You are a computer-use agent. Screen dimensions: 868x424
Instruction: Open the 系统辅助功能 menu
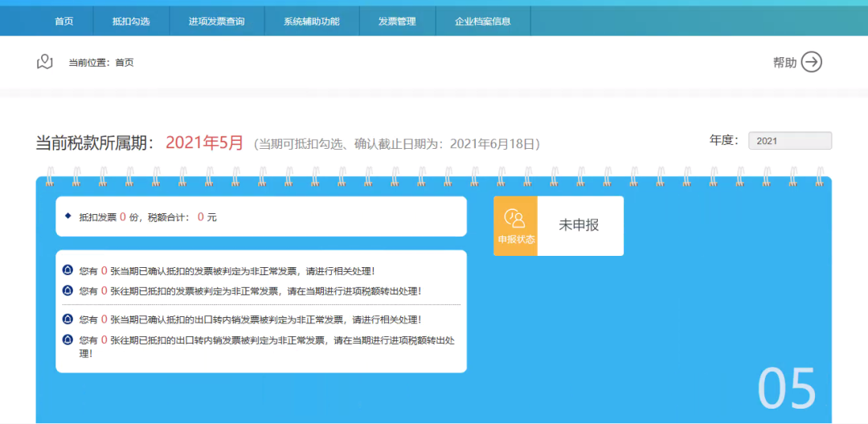point(312,22)
